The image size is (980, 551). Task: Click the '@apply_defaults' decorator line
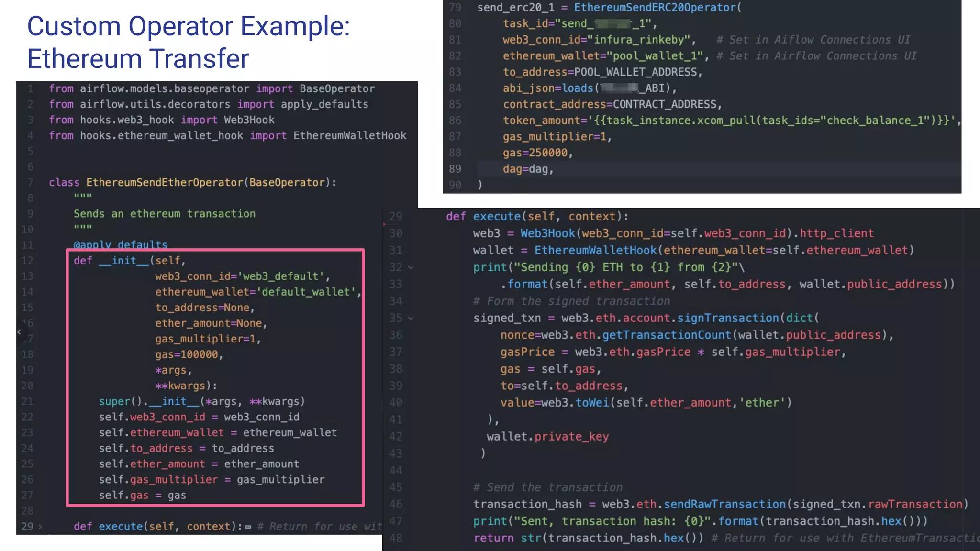(x=121, y=245)
